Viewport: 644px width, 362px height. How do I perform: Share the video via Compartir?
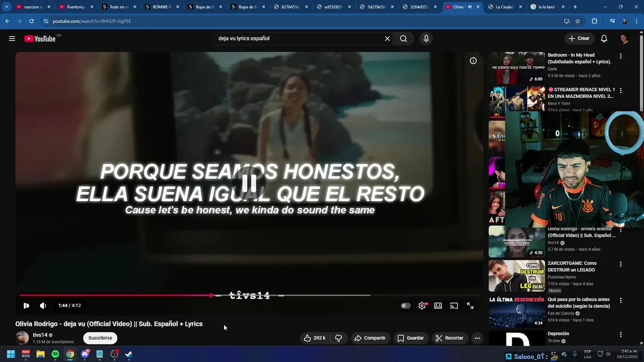(x=370, y=338)
